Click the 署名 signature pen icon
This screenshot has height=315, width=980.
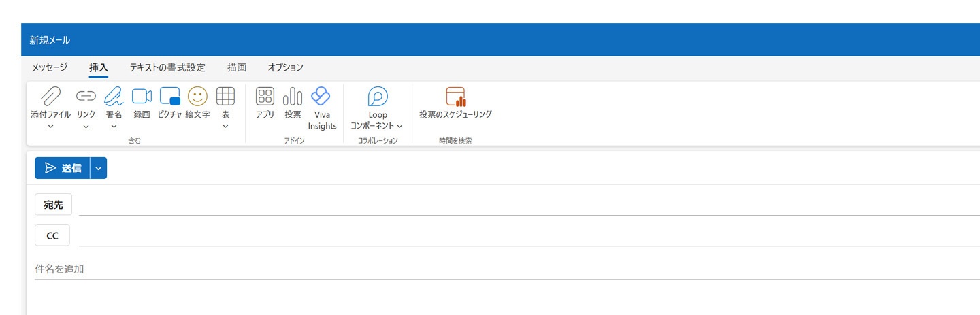pos(114,96)
